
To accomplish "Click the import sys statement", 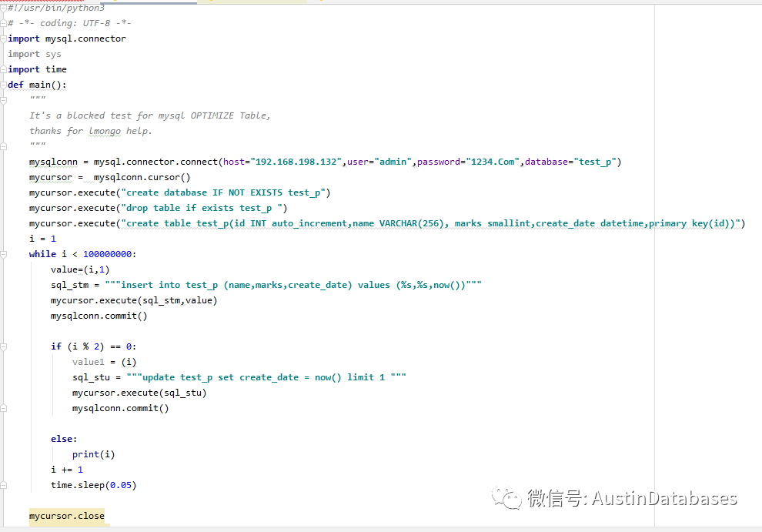I will [35, 54].
